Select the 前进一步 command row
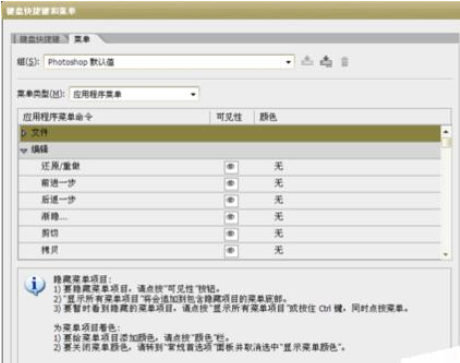 (x=229, y=183)
